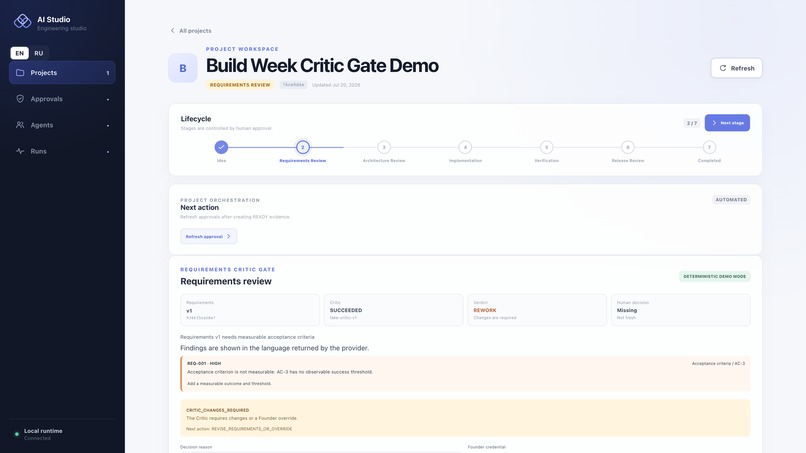Select lifecycle step 3 Architecture Review
Viewport: 806px width, 453px height.
pos(384,147)
